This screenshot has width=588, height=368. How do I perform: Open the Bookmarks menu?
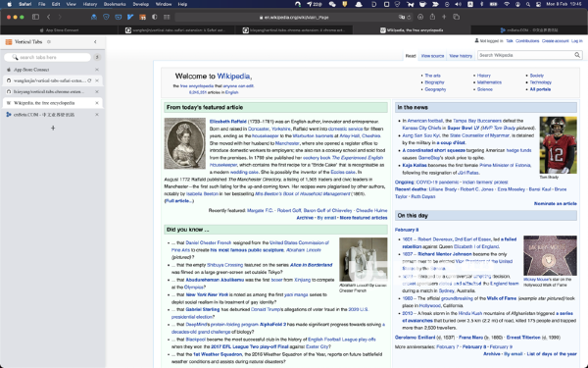115,4
